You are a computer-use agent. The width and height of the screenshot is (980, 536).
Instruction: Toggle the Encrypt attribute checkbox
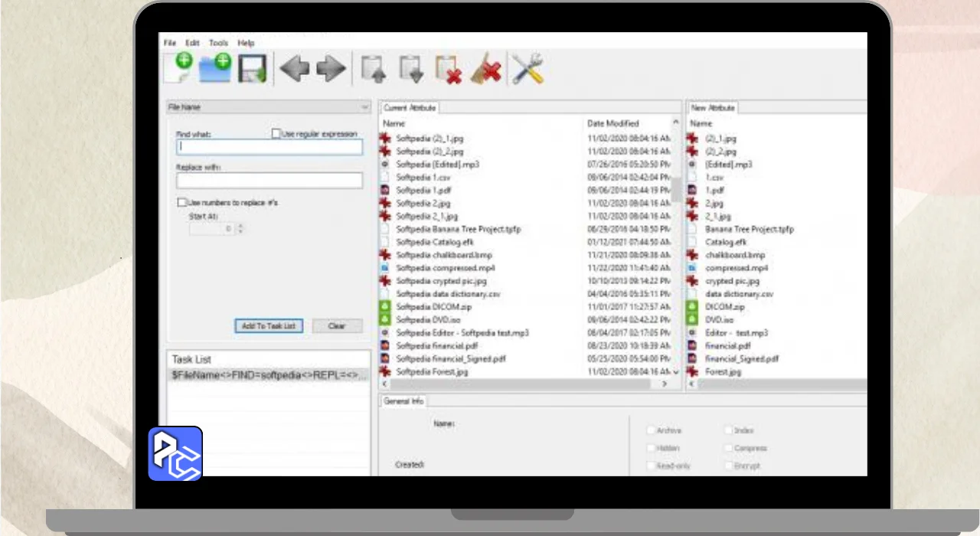[728, 466]
